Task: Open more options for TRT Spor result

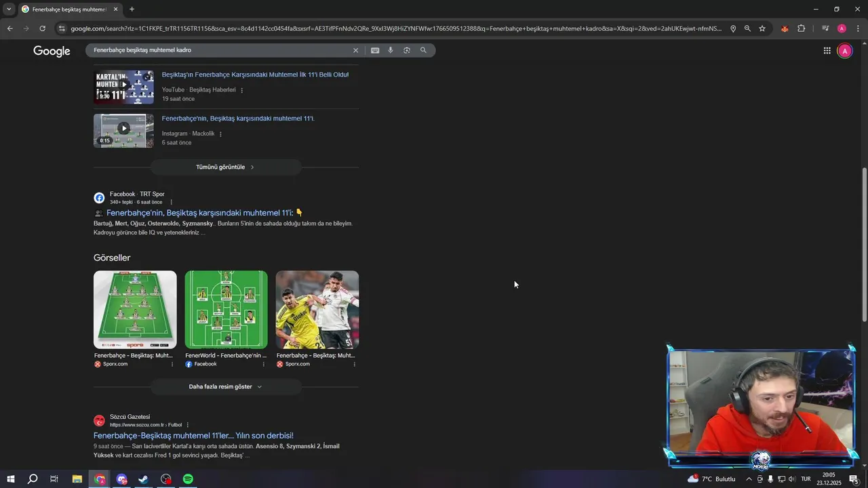Action: 171,202
